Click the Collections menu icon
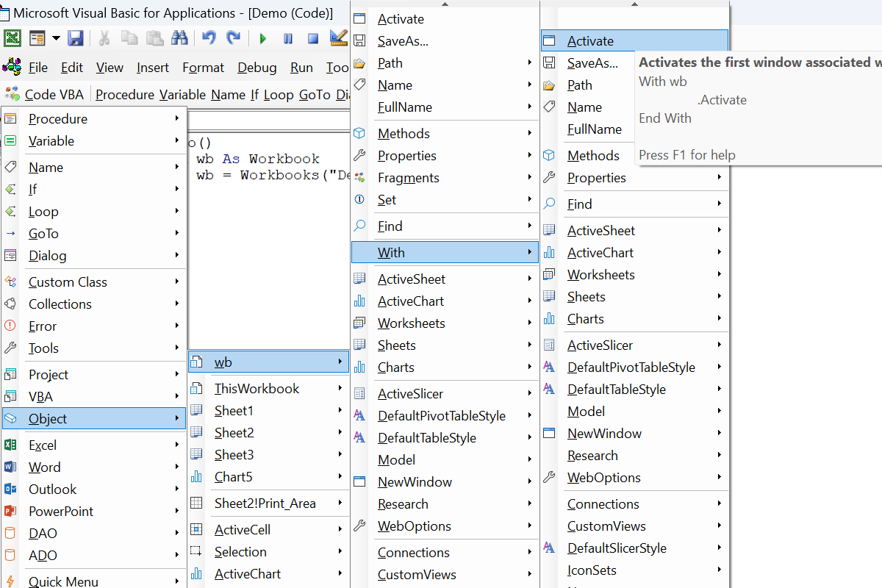Screen dimensions: 882x588 tap(10, 304)
